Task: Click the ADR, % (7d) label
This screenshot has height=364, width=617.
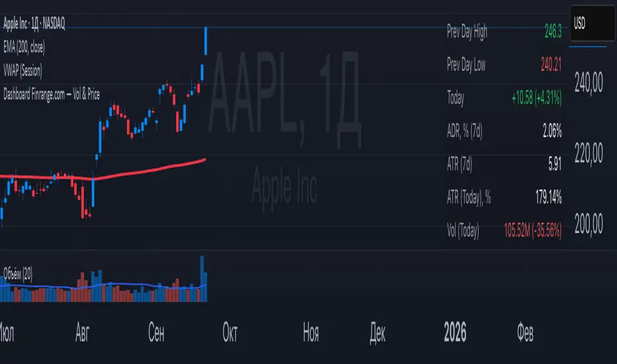Action: (x=465, y=130)
